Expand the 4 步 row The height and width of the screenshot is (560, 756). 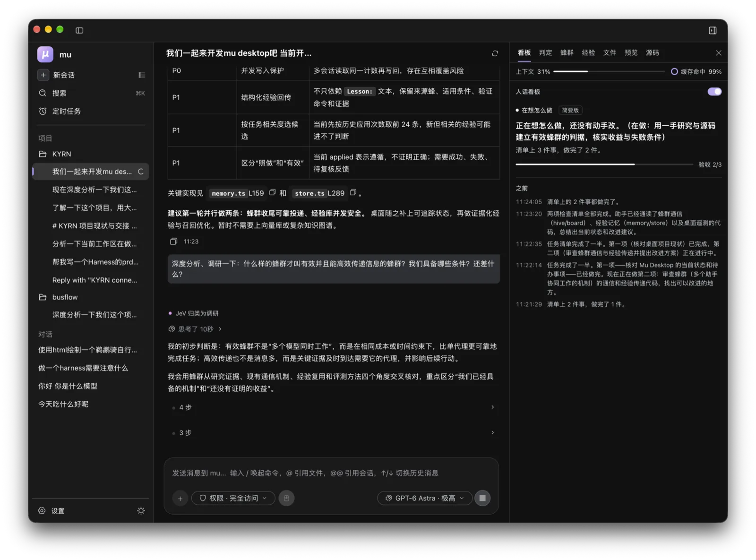[x=333, y=407]
